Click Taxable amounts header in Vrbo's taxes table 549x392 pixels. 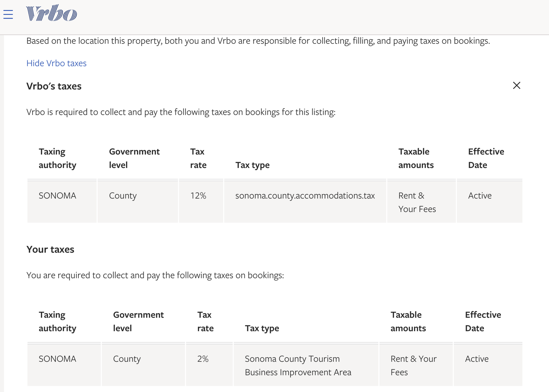coord(416,158)
